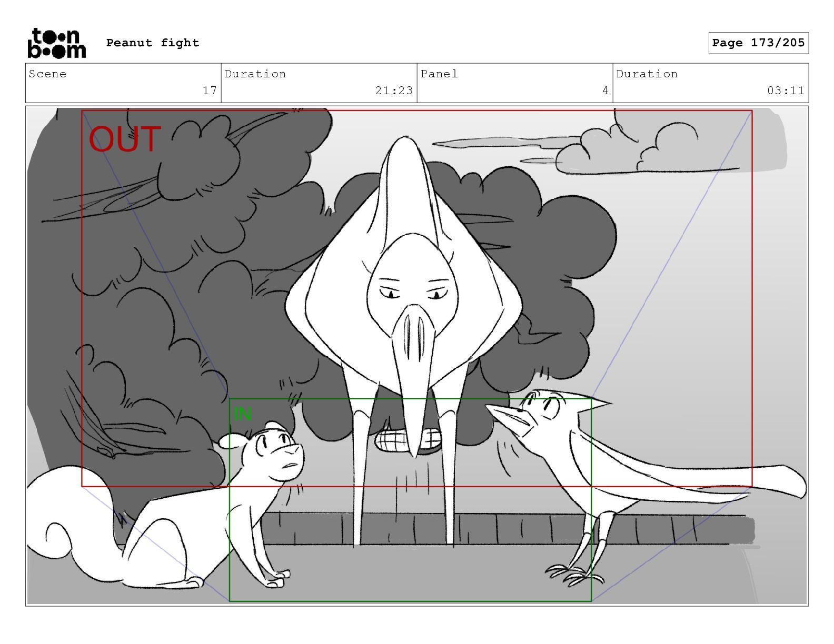834x644 pixels.
Task: Click panel duration value '03:11'
Action: (x=786, y=90)
